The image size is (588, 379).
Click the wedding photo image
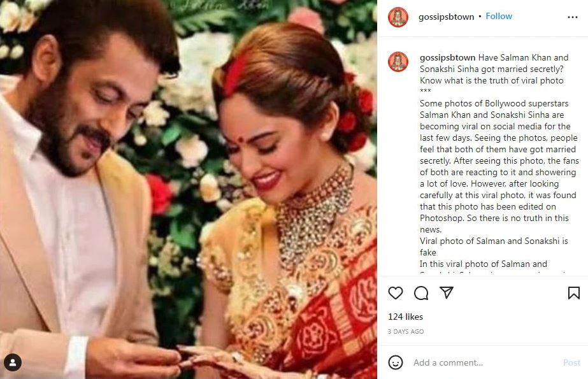click(x=189, y=189)
